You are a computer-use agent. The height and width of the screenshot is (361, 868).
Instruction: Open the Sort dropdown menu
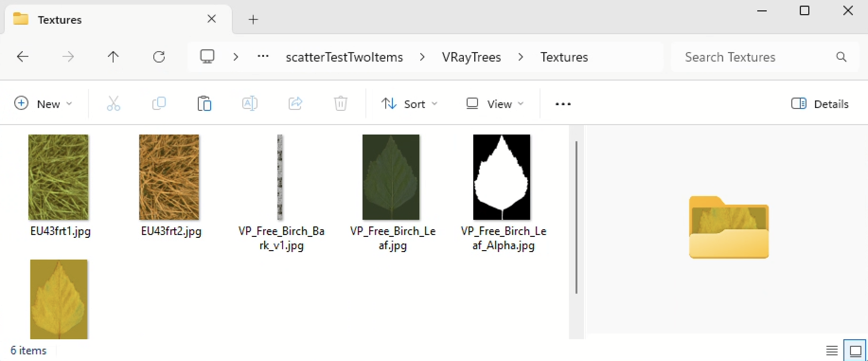tap(409, 104)
